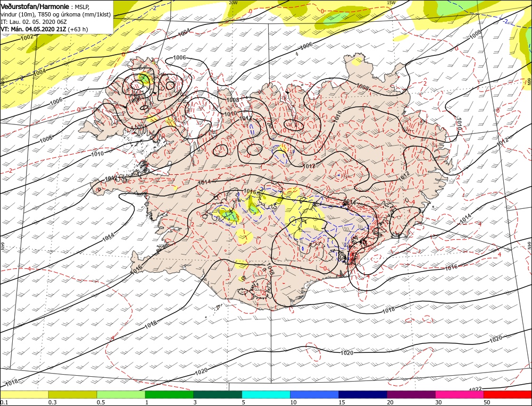
Task: Click the '(+63 h)' forecast offset text
Action: click(78, 29)
